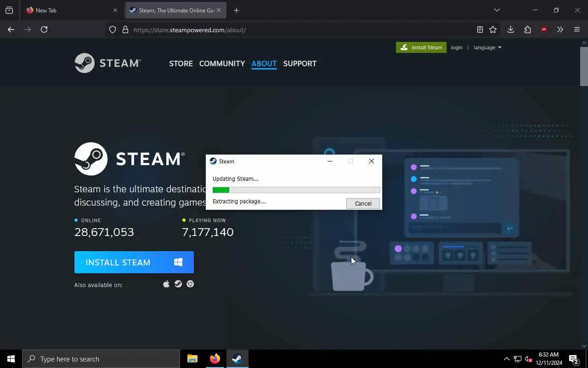Click Steam icon in updater title bar

tap(213, 161)
